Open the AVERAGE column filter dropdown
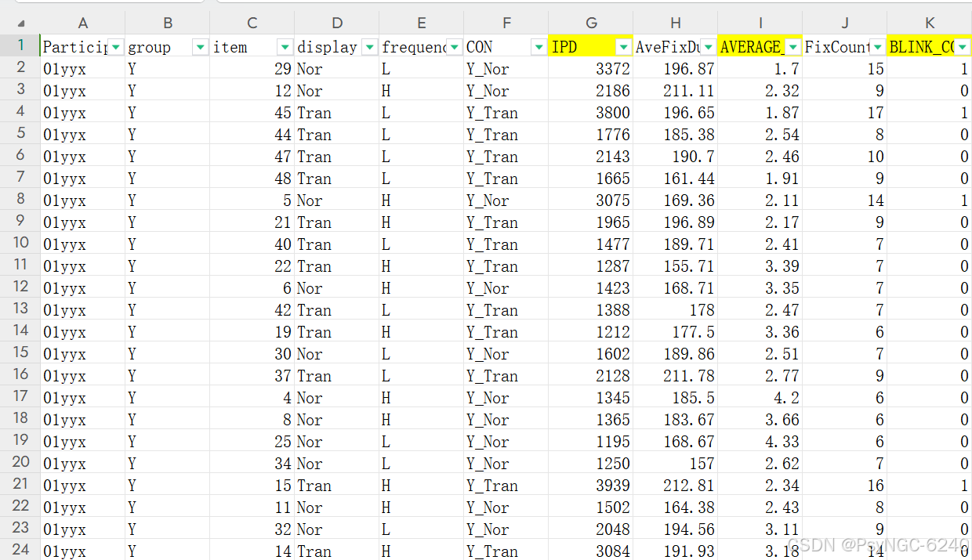 click(792, 46)
